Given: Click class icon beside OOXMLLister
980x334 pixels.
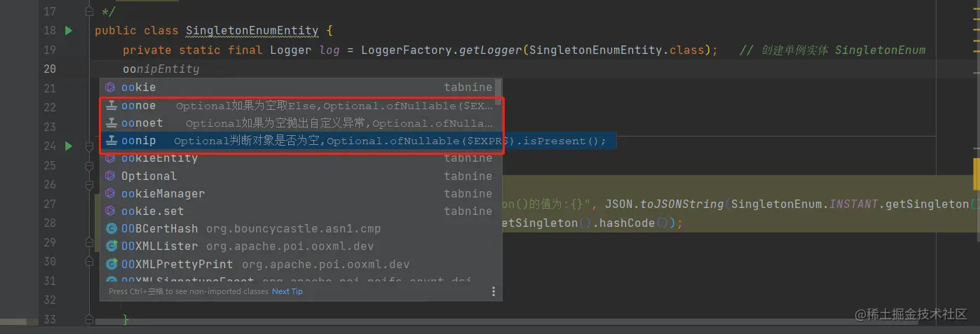Looking at the screenshot, I should click(111, 246).
